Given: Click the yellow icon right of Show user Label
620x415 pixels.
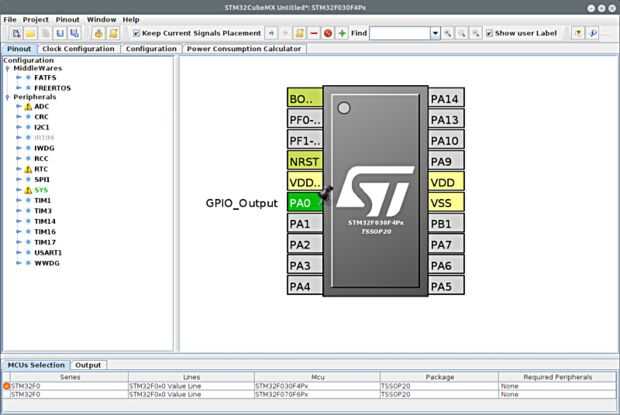Looking at the screenshot, I should click(x=578, y=34).
